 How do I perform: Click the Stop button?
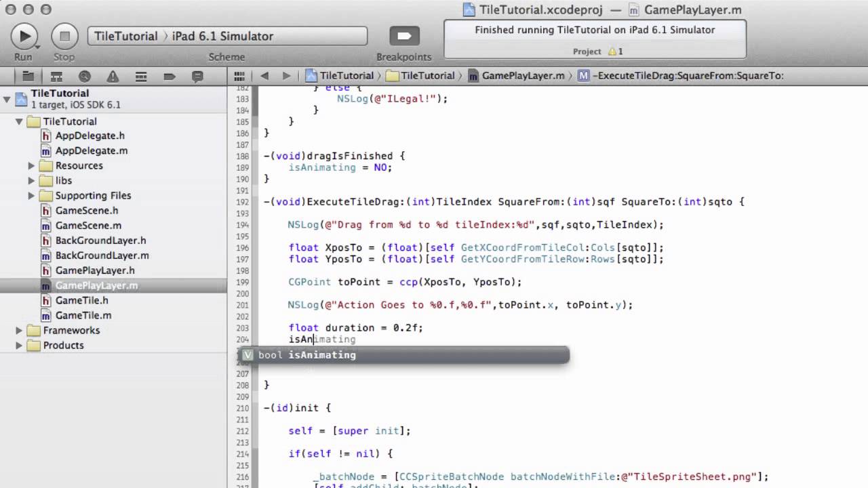[x=64, y=36]
